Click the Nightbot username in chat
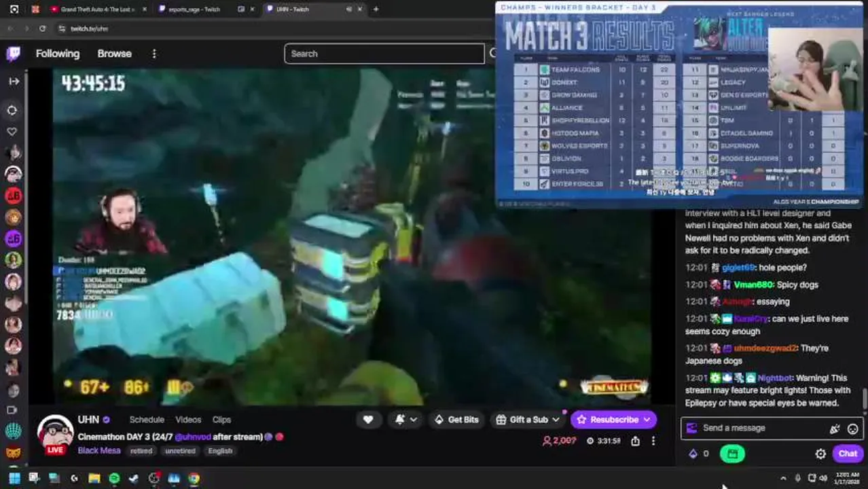 click(x=774, y=378)
